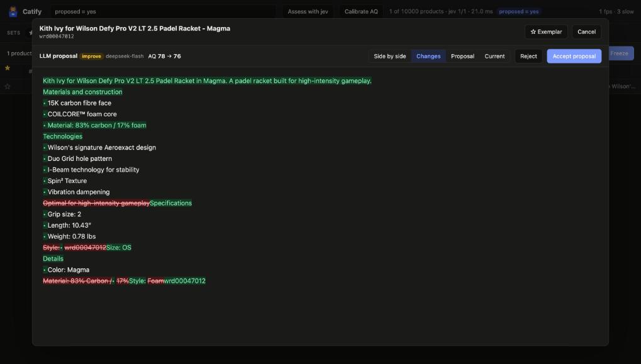Click 'Vibration dampening' line

(x=79, y=192)
